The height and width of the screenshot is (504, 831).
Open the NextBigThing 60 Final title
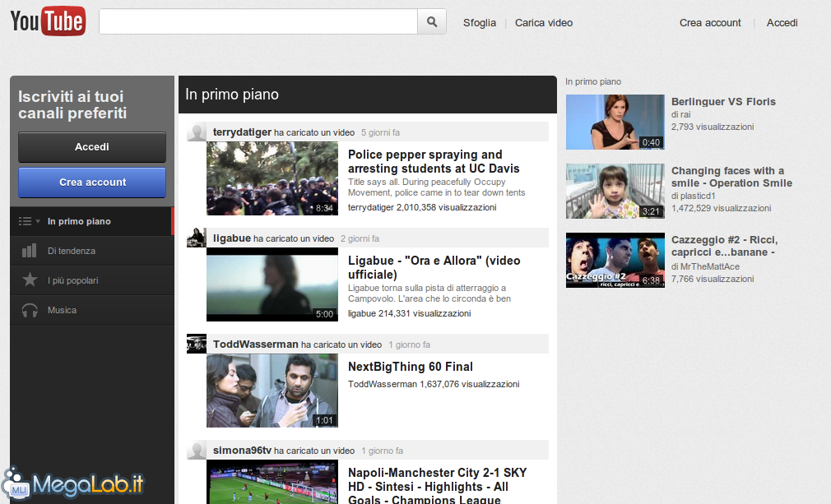click(x=411, y=367)
